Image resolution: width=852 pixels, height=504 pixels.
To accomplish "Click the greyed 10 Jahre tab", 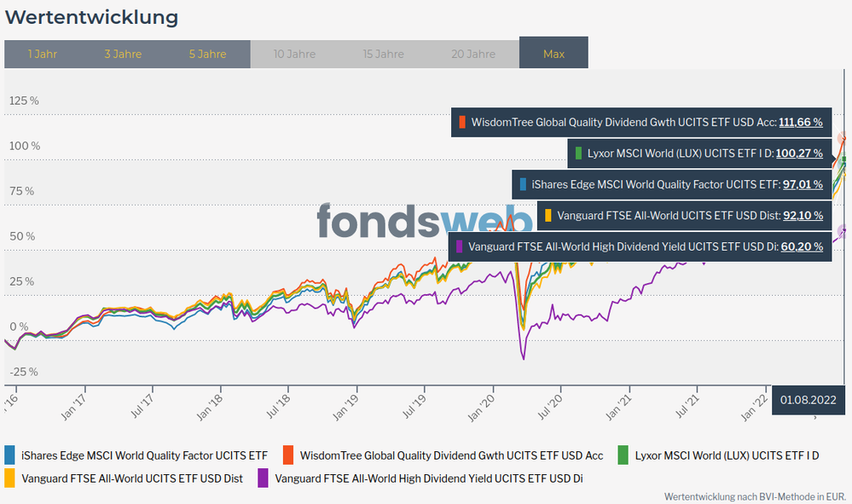I will coord(294,54).
